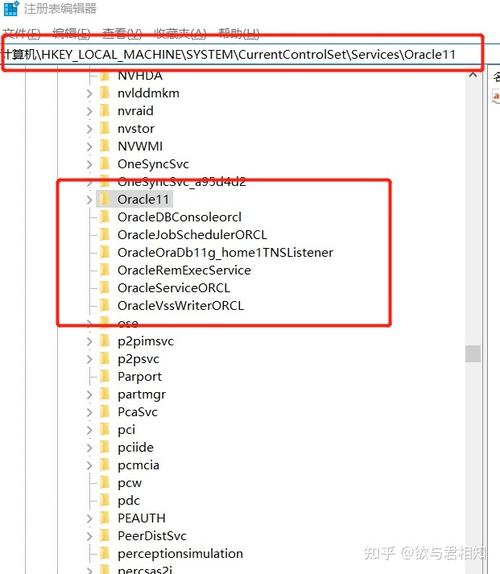Click the Registry Editor title bar icon
The height and width of the screenshot is (574, 500).
click(x=11, y=8)
